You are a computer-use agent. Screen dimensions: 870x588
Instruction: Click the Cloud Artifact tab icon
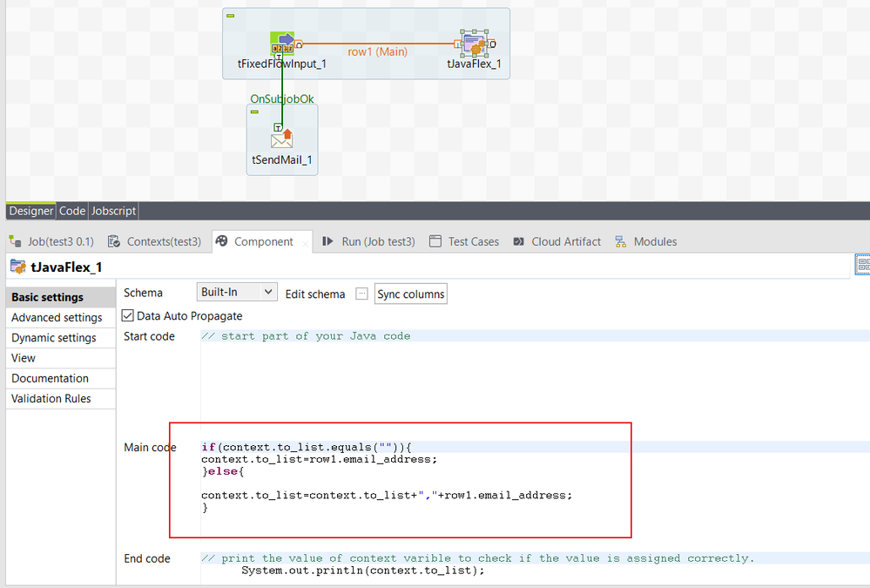(x=519, y=241)
